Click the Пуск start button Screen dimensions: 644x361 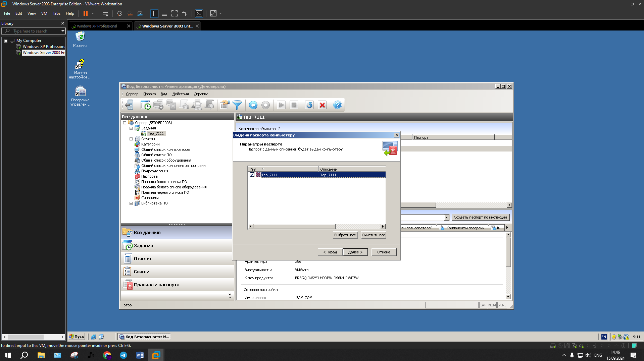[x=77, y=337]
